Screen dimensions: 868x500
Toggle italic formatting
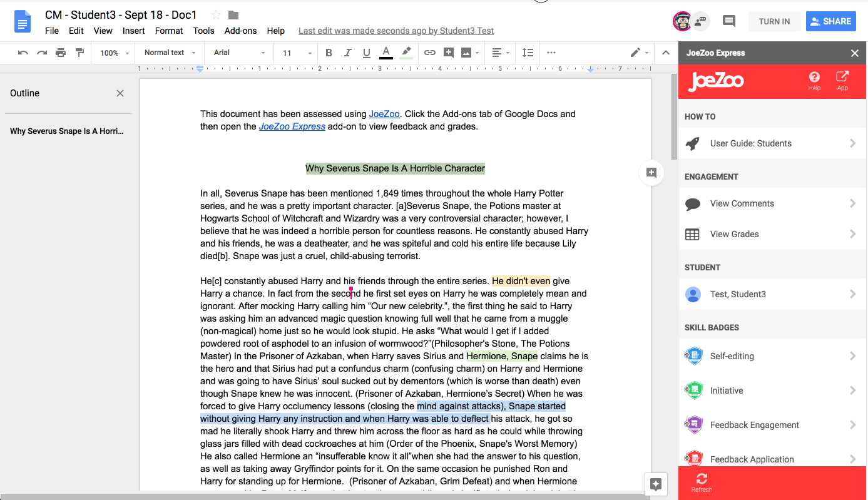348,53
